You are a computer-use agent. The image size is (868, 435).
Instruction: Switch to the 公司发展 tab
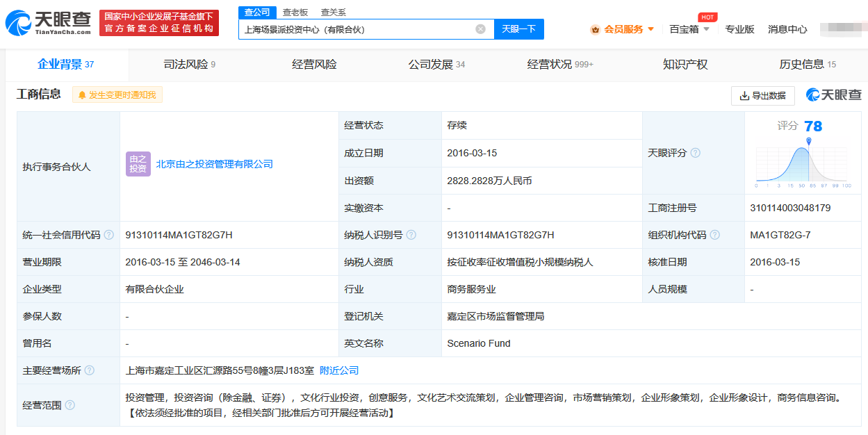tap(437, 65)
